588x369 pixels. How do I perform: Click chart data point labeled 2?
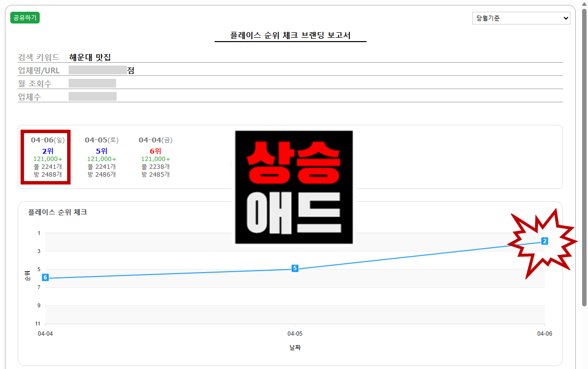[x=544, y=241]
